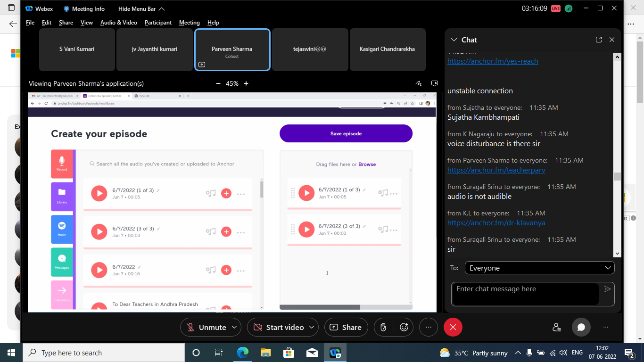Viewport: 644px width, 362px height.
Task: Click the send message arrow icon
Action: pyautogui.click(x=607, y=289)
